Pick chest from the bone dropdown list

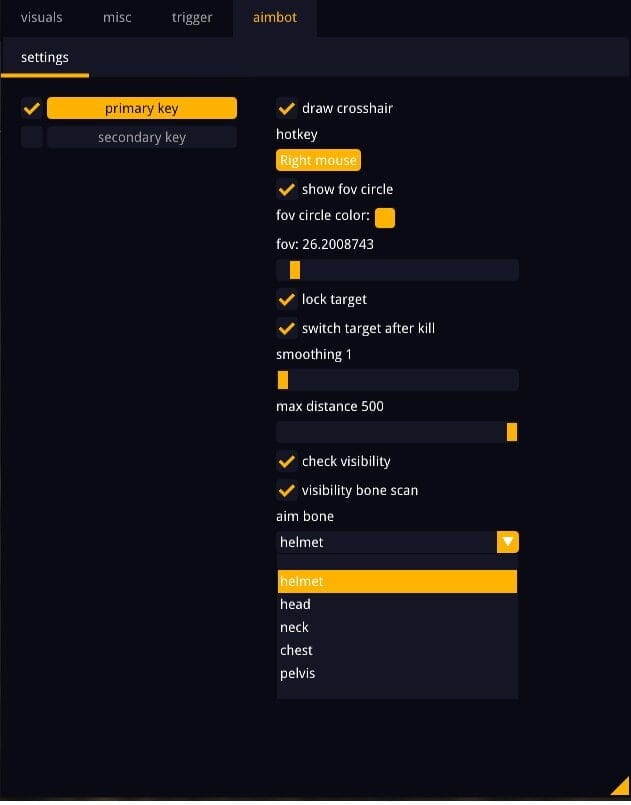(397, 650)
